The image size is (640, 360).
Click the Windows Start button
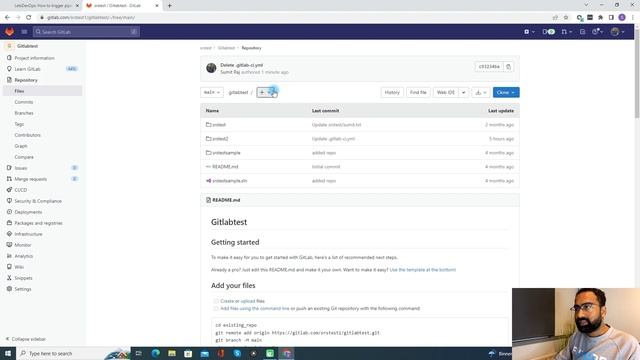pos(8,353)
